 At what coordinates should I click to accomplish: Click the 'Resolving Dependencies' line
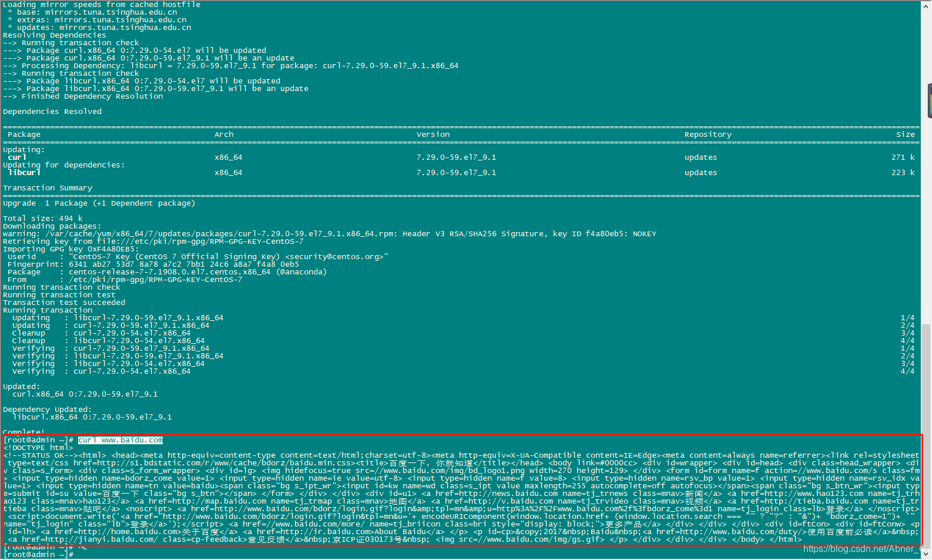55,35
